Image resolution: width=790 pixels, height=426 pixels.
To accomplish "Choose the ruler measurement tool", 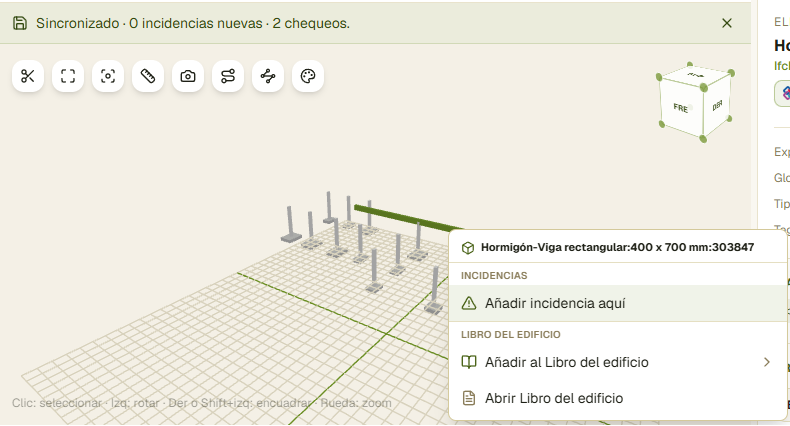I will tap(148, 76).
